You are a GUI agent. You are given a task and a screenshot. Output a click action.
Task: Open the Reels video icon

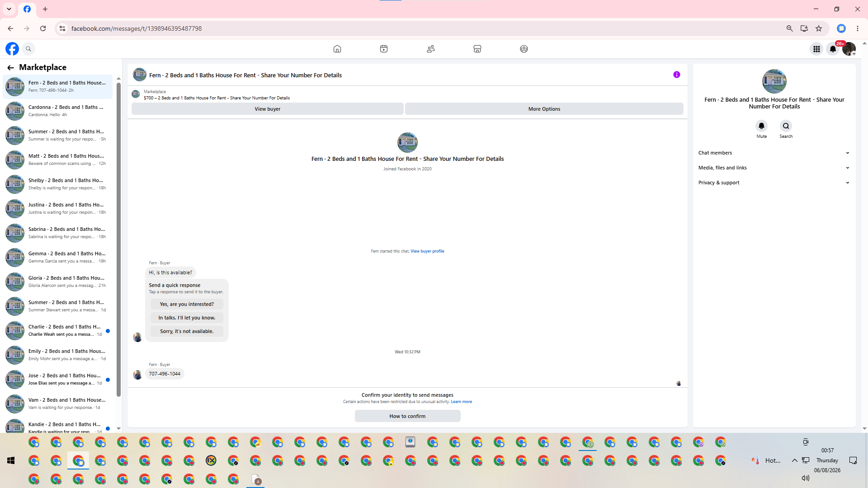click(384, 49)
